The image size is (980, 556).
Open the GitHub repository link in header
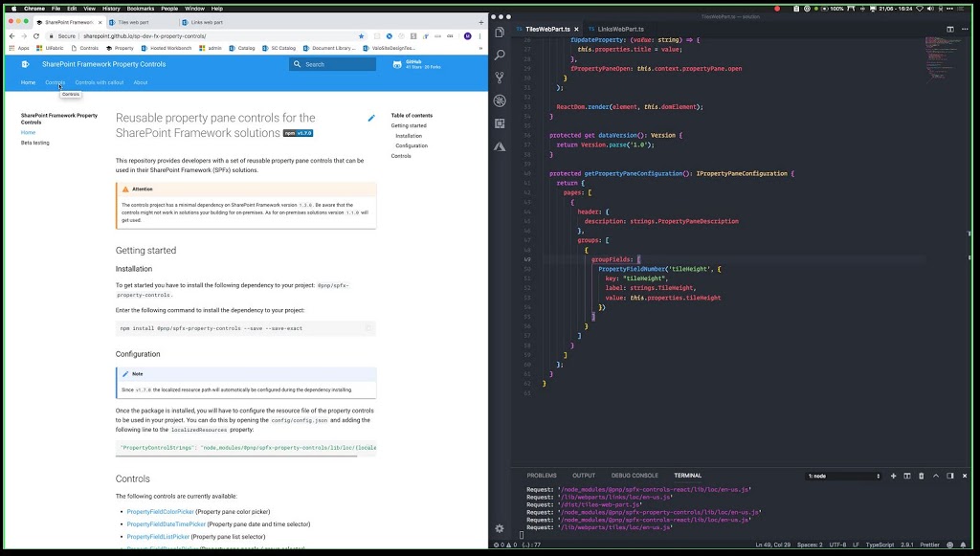tap(417, 64)
